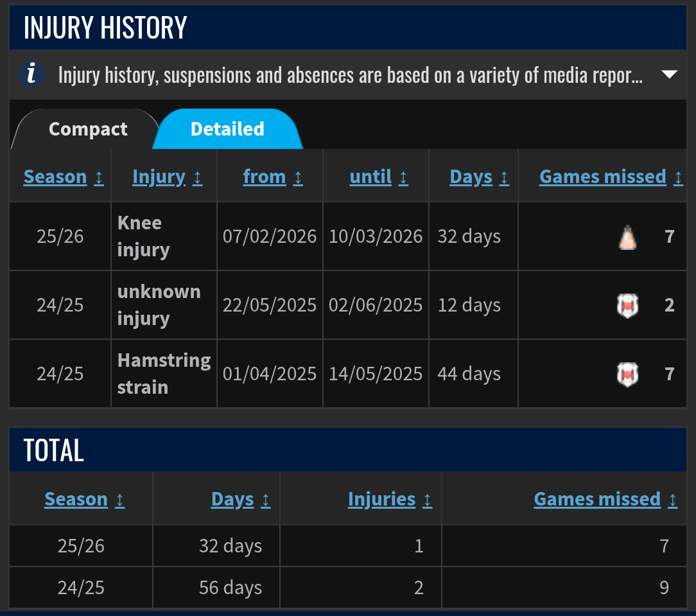Click sort arrow beside from column
This screenshot has height=616, width=696.
(x=298, y=178)
